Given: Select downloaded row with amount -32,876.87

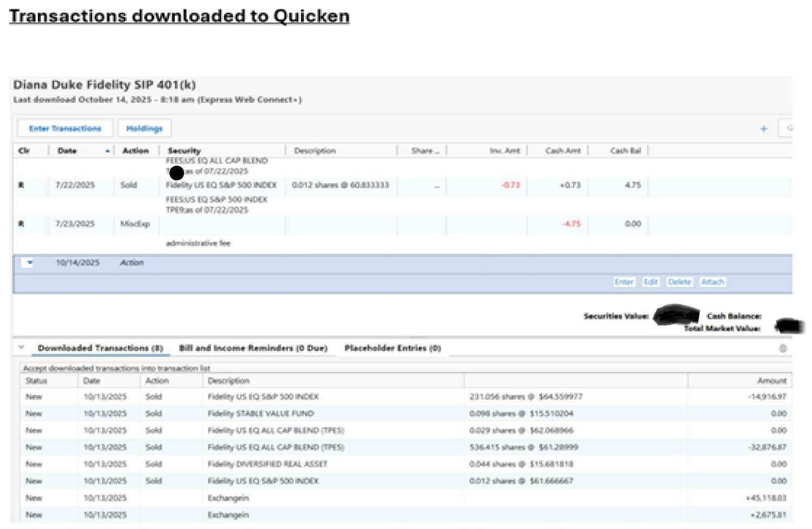Looking at the screenshot, I should (406, 447).
